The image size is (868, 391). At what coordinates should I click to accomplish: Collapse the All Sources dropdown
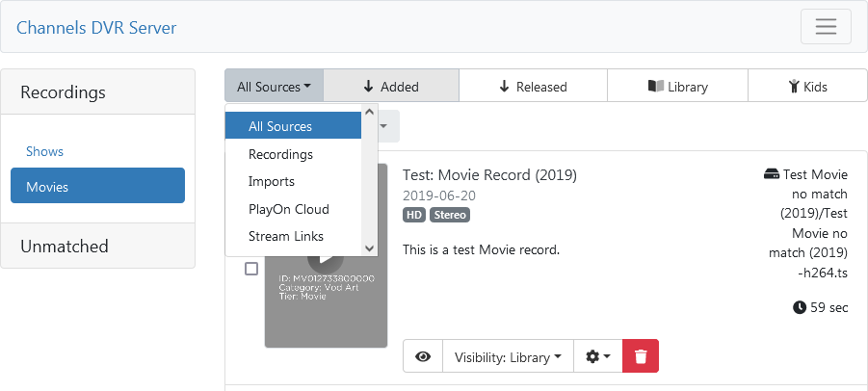pyautogui.click(x=274, y=87)
